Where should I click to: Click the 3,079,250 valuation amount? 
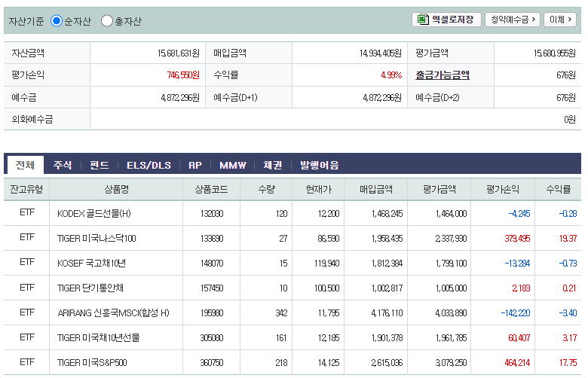pos(451,363)
